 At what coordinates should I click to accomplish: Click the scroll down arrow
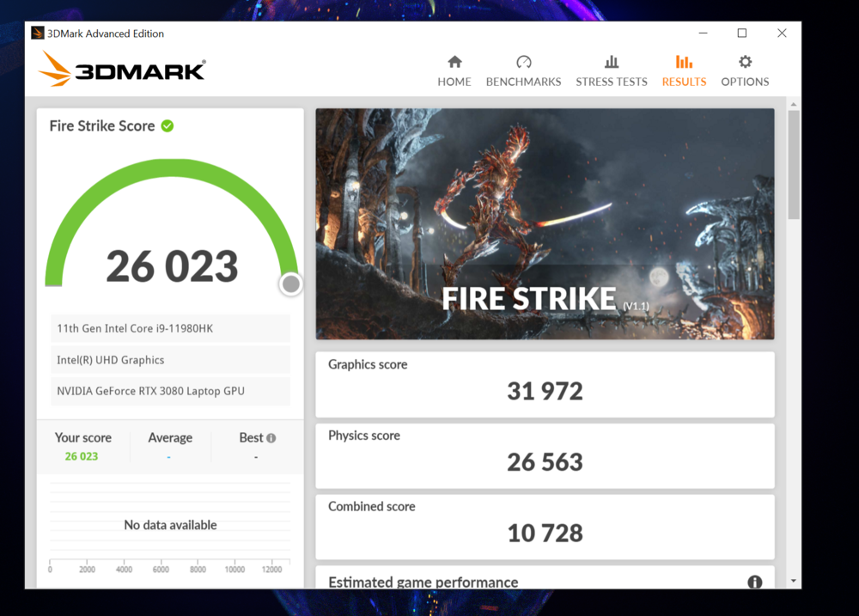[794, 581]
